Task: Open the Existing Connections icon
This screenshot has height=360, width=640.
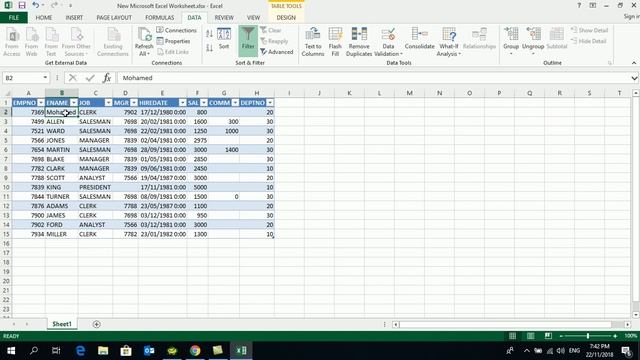Action: (x=113, y=42)
